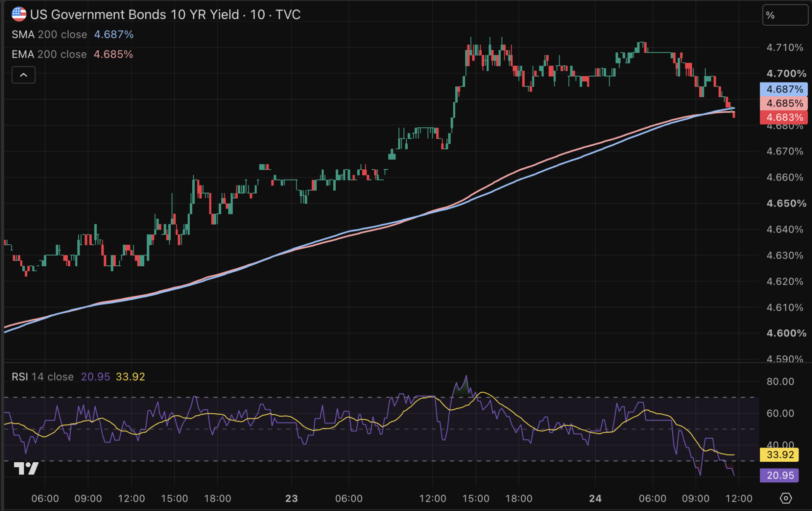
Task: Click the SMA value 4.687% in legend
Action: point(114,34)
